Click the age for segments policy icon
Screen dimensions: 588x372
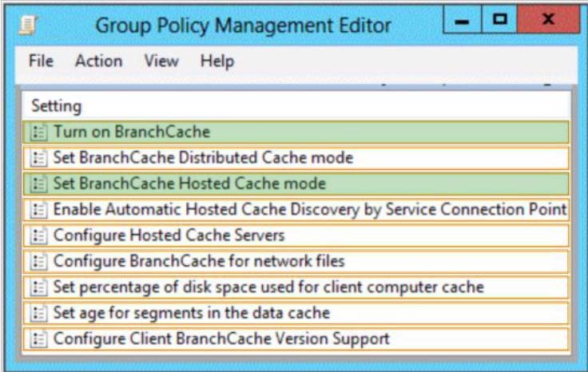(x=38, y=313)
